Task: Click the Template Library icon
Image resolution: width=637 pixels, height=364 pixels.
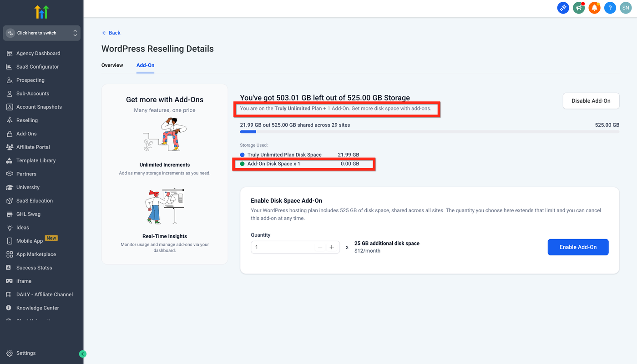Action: tap(10, 160)
